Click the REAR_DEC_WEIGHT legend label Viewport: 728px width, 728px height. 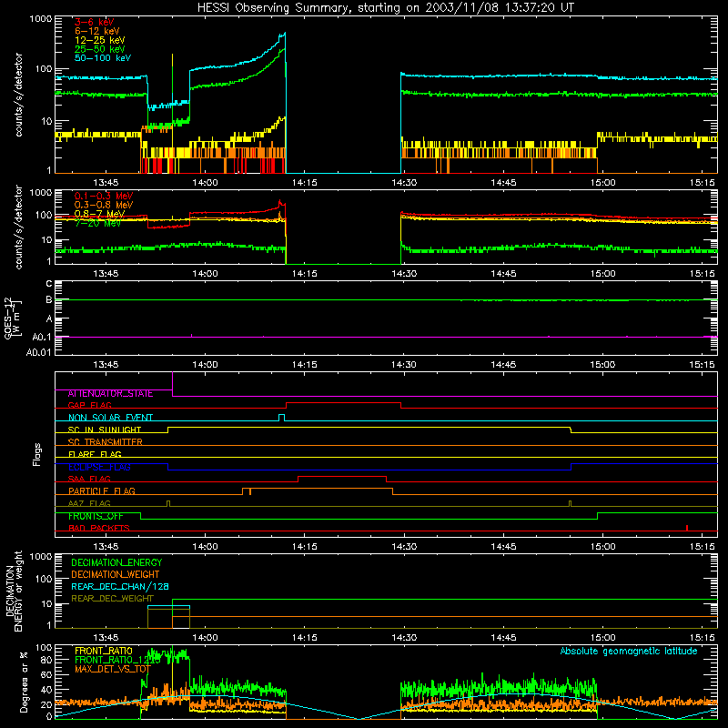112,599
